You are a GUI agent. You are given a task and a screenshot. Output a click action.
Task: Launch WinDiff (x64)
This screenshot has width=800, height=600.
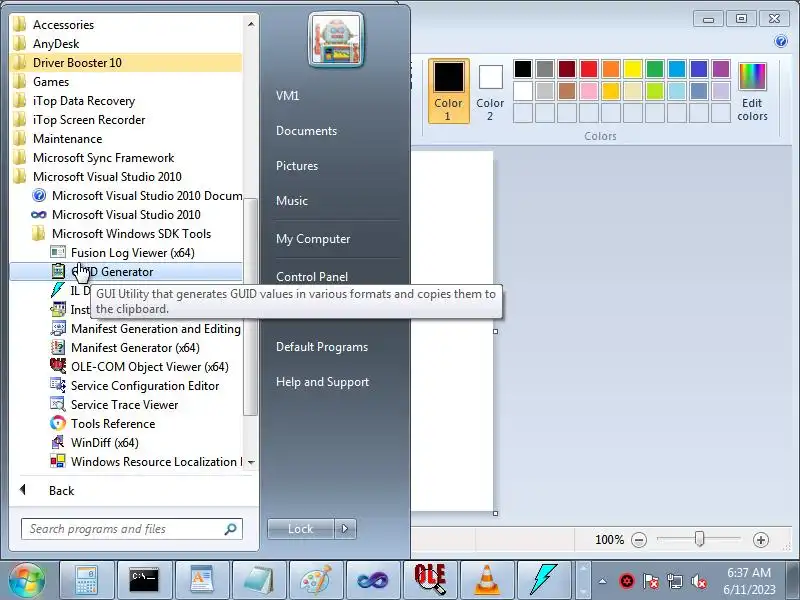click(94, 442)
